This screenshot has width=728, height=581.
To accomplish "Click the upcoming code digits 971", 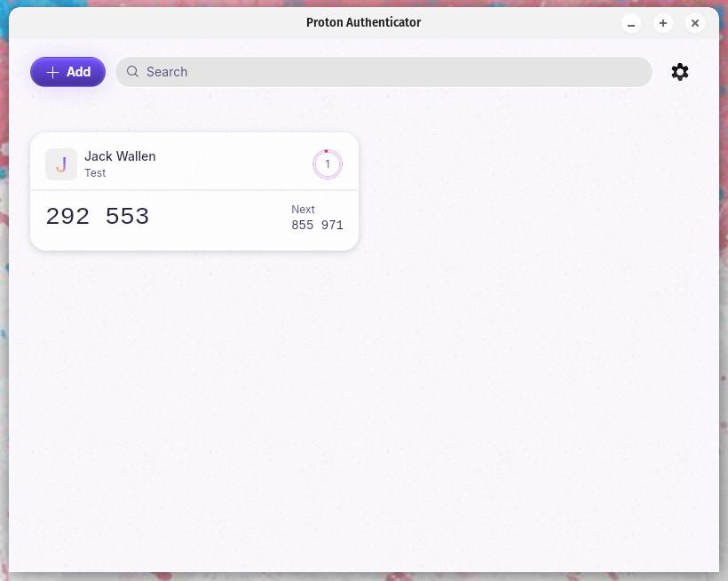I will [x=332, y=226].
